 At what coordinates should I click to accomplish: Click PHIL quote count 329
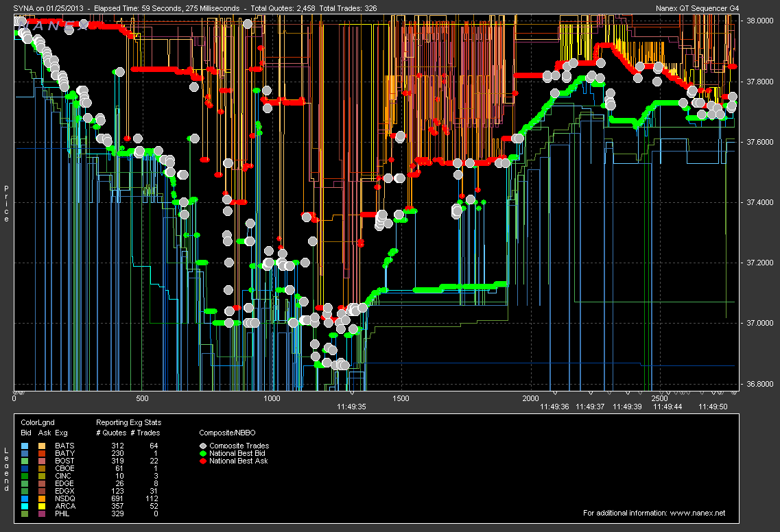(x=117, y=513)
